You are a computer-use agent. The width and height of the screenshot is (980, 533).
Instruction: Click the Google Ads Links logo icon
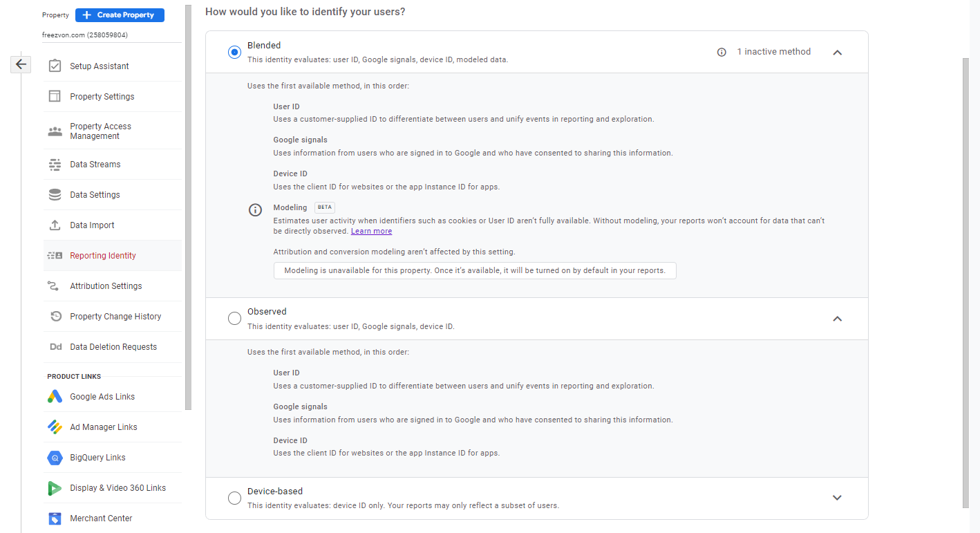click(x=55, y=397)
